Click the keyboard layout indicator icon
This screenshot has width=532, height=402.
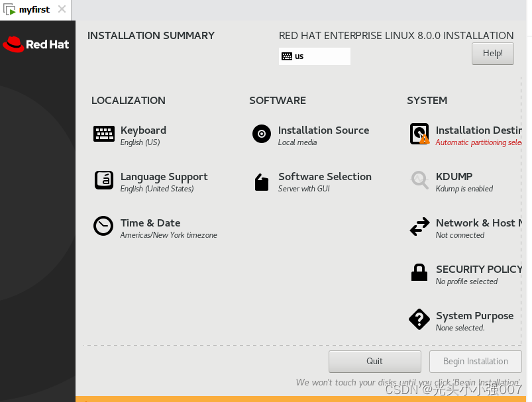point(287,56)
